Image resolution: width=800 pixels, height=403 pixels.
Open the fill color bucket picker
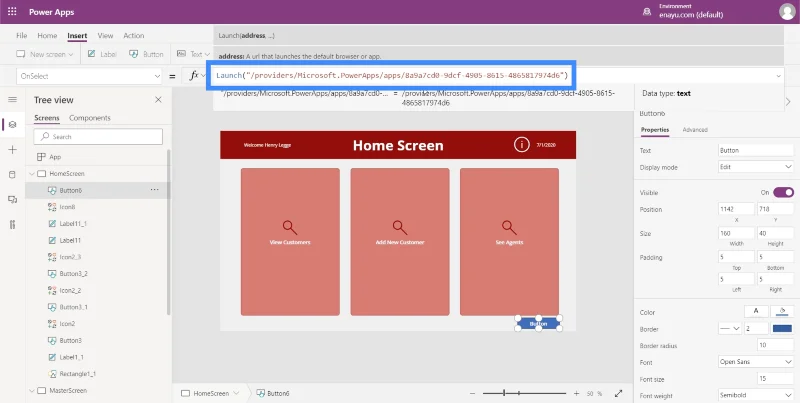782,311
